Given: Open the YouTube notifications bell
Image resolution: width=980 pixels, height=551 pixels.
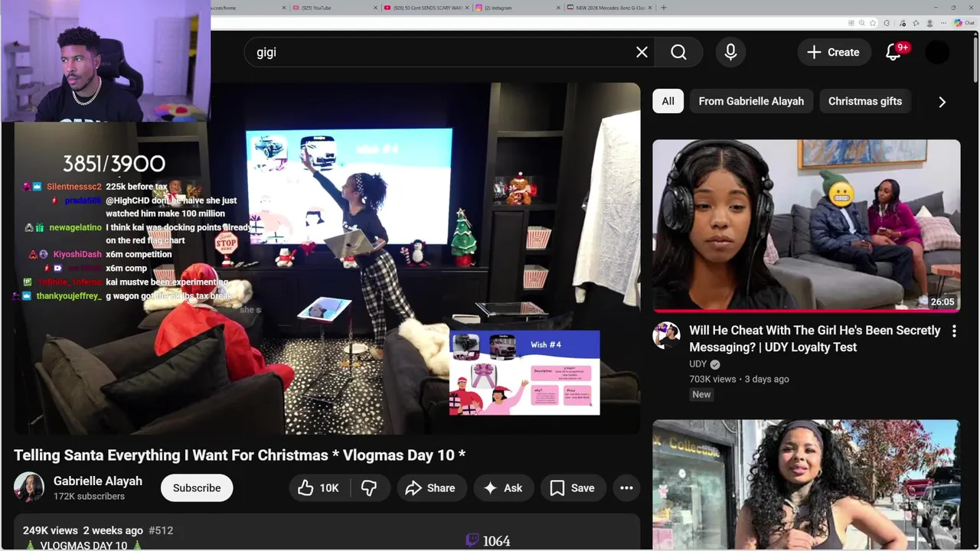Looking at the screenshot, I should (893, 52).
